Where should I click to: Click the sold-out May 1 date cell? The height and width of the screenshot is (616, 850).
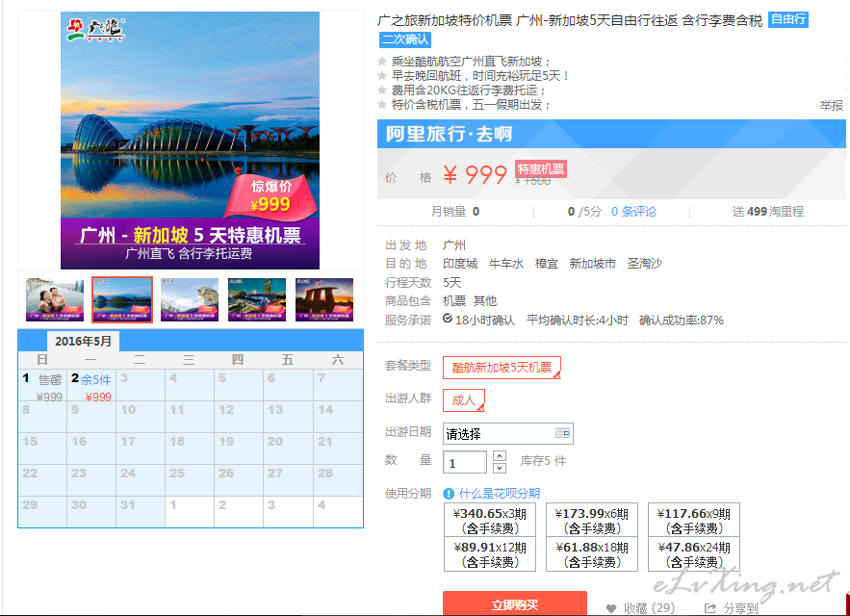click(42, 386)
